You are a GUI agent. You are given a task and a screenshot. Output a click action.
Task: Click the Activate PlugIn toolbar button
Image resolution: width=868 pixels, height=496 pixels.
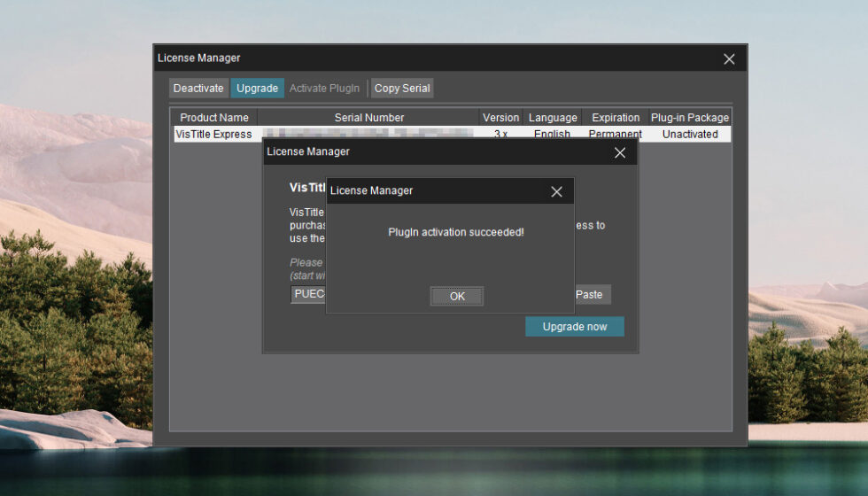click(324, 88)
